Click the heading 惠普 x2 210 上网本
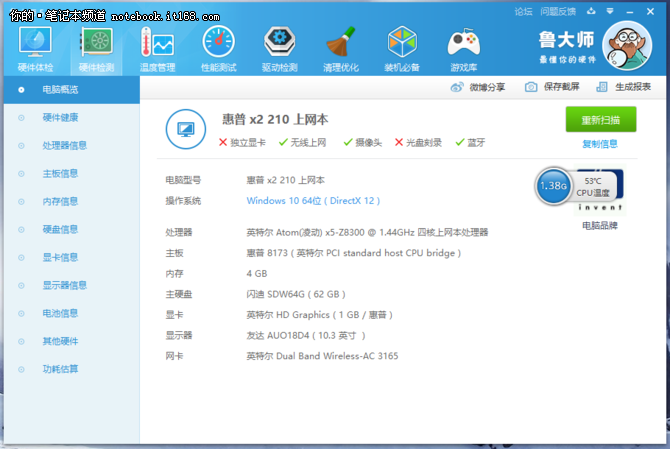 coord(275,120)
